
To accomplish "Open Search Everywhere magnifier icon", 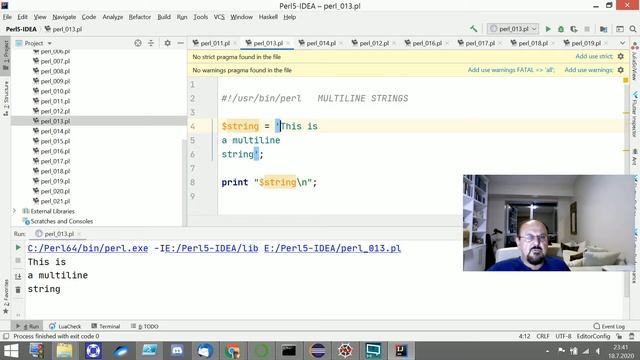I will [633, 29].
